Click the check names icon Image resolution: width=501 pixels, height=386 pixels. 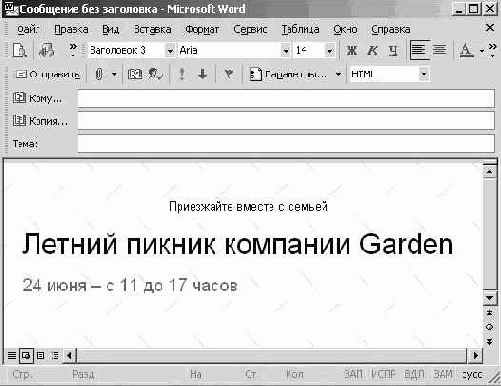click(155, 74)
